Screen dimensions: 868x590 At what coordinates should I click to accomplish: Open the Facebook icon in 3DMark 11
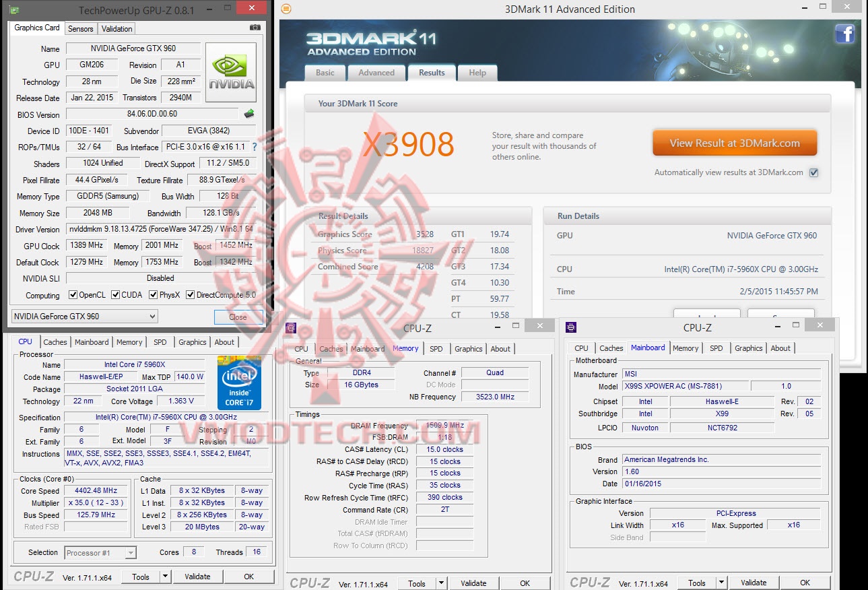point(844,34)
